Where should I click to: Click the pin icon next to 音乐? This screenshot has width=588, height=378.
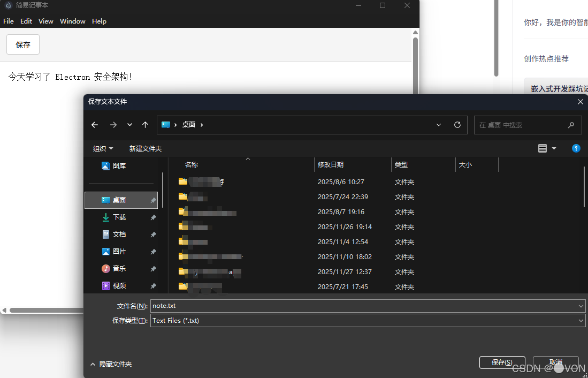153,269
